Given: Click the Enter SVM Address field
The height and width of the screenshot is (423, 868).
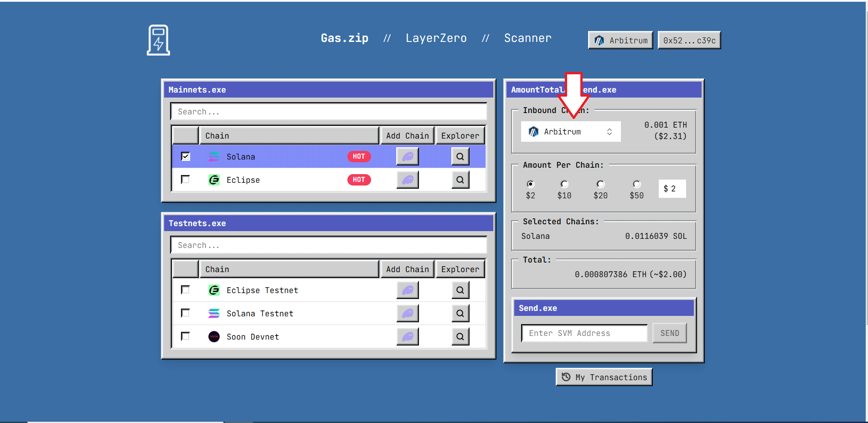Looking at the screenshot, I should (584, 333).
